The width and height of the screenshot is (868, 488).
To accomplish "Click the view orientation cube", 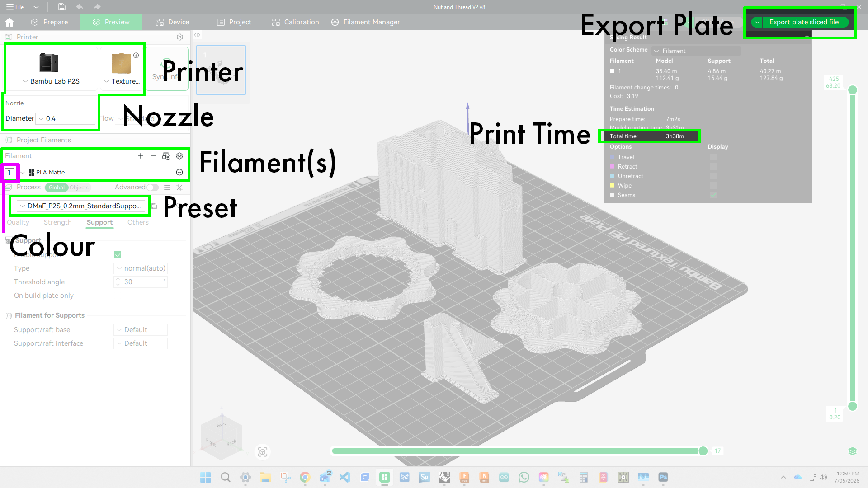I will point(222,436).
